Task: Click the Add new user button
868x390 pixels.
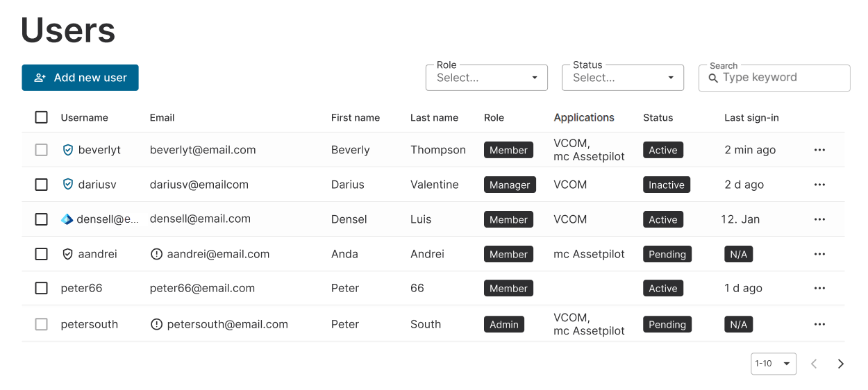Action: 80,78
